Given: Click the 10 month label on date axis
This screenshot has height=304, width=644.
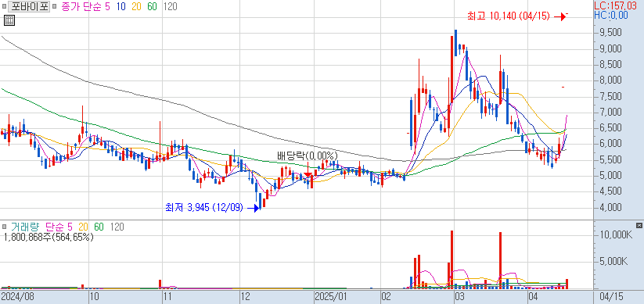Looking at the screenshot, I should point(95,296).
